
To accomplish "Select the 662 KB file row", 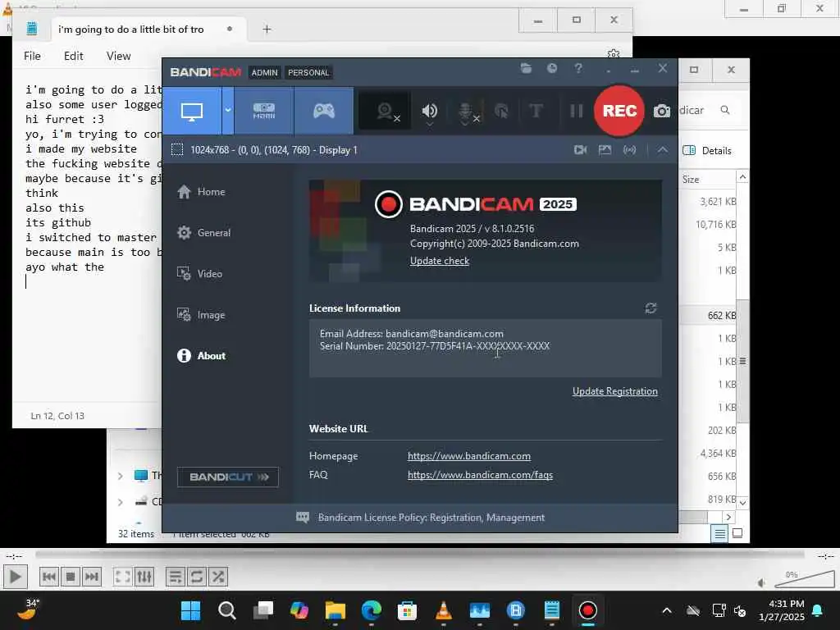I will coord(707,316).
